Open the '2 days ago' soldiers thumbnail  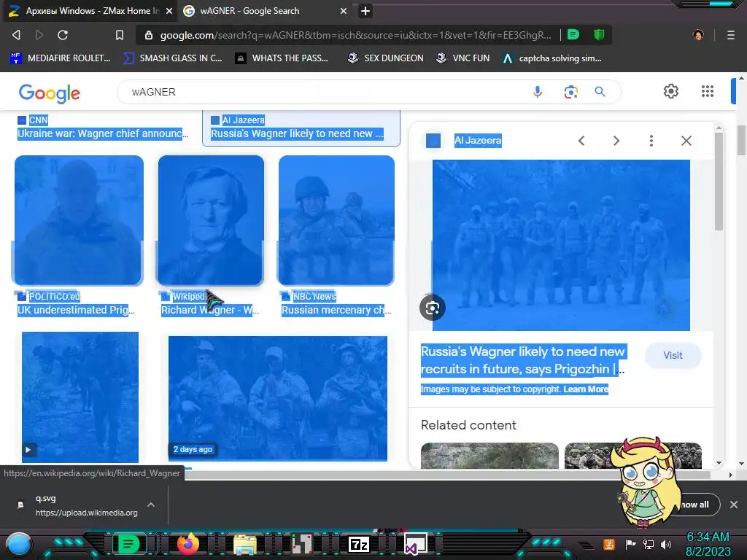[278, 399]
